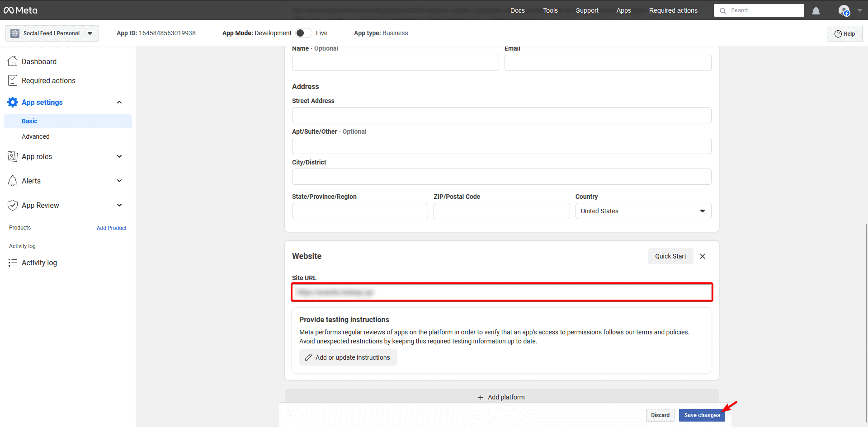The width and height of the screenshot is (868, 427).
Task: Collapse the App settings section
Action: coord(119,102)
